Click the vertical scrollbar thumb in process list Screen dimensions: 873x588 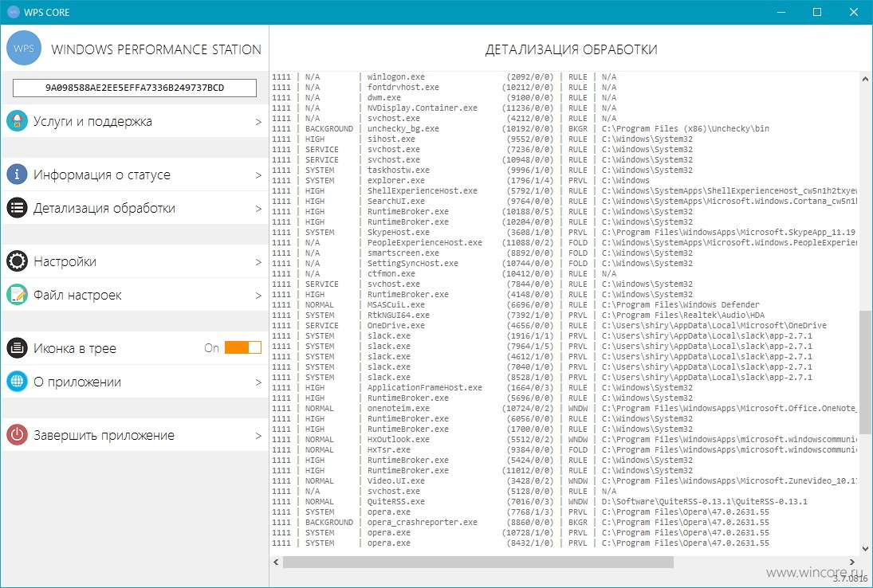tap(865, 371)
